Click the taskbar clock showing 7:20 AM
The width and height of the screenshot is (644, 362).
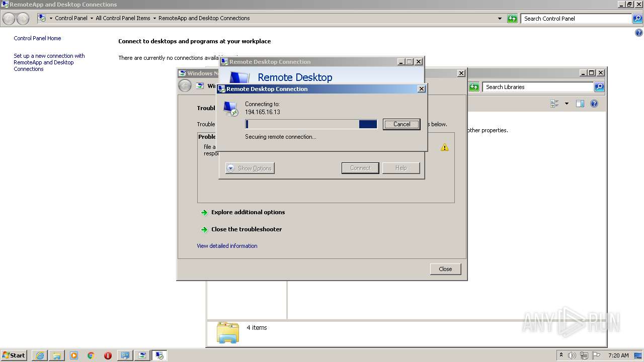click(618, 355)
